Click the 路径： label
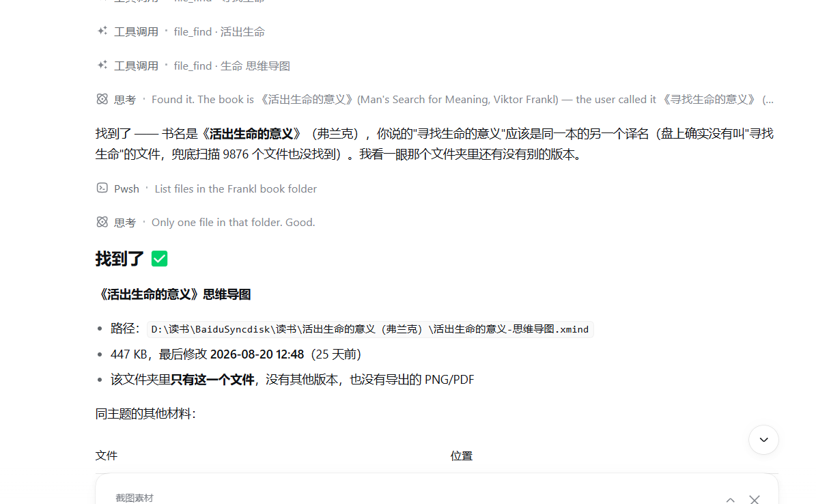Viewport: 816px width, 504px height. click(x=126, y=328)
